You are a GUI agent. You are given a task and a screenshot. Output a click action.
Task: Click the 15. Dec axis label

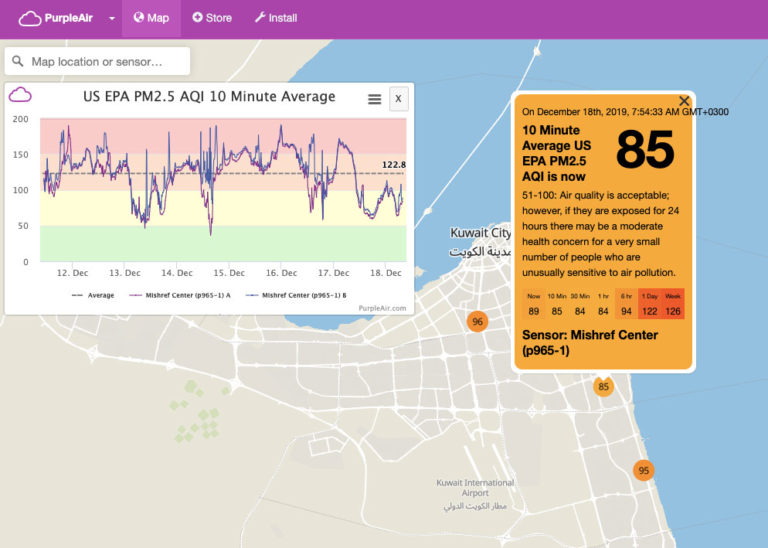tap(229, 273)
